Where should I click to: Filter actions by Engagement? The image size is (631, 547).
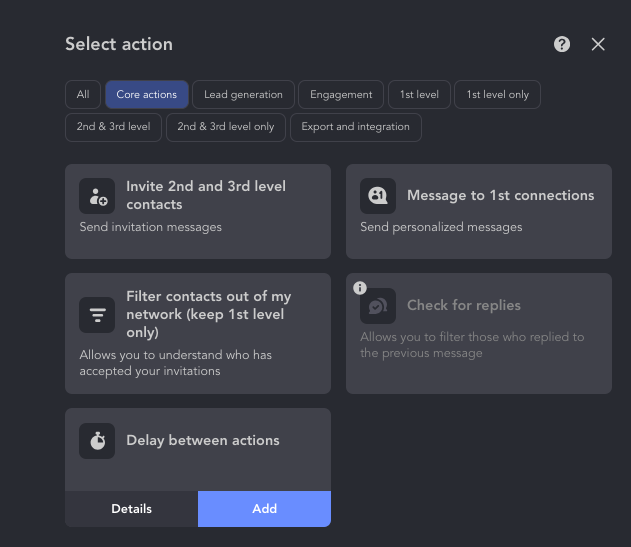pos(341,95)
